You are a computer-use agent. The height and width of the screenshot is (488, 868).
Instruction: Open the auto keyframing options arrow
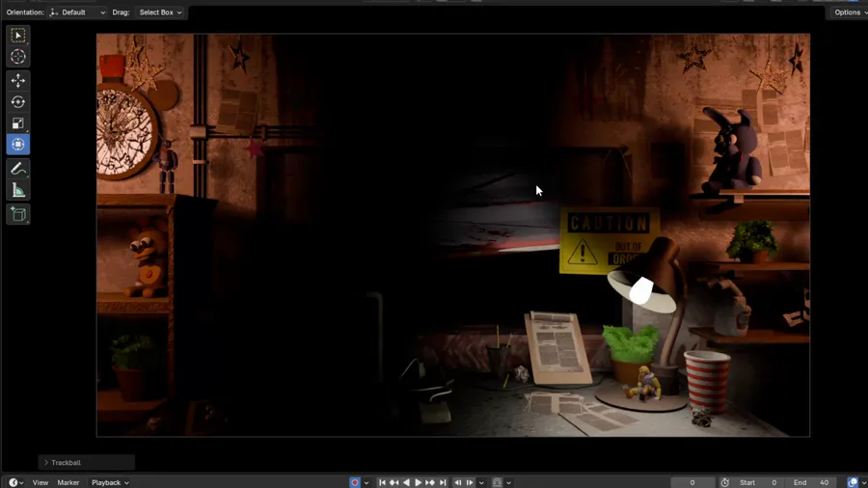[x=366, y=482]
